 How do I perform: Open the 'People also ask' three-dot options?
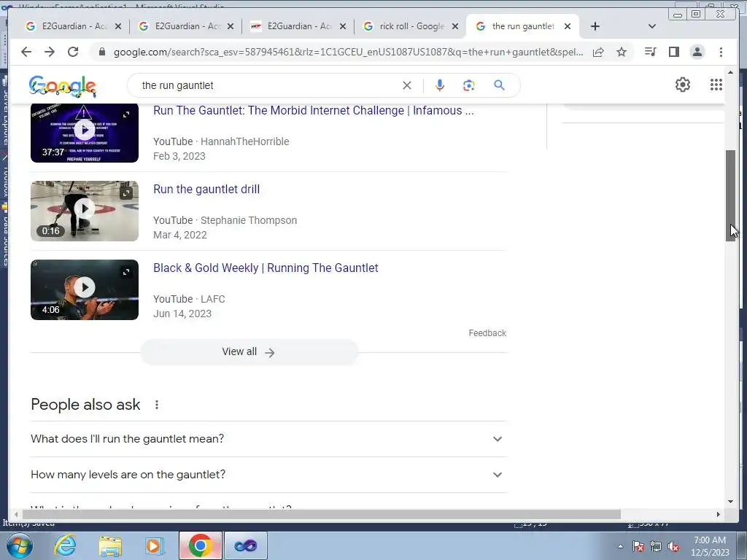pos(157,405)
